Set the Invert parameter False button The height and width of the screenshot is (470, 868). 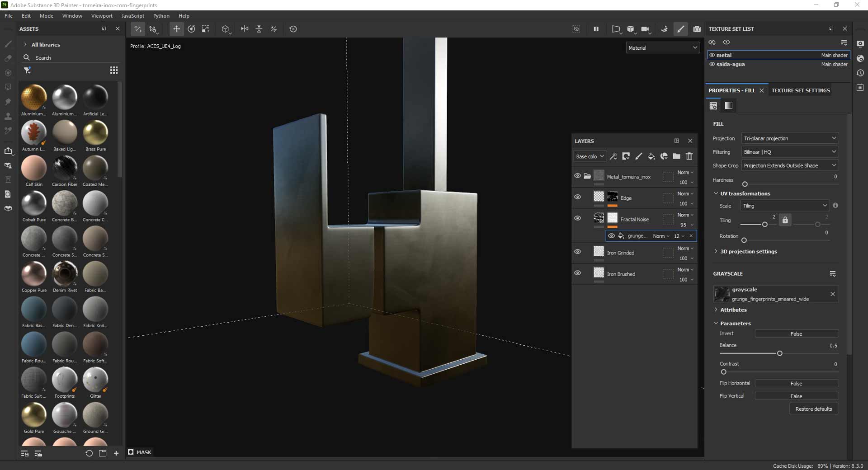coord(796,334)
